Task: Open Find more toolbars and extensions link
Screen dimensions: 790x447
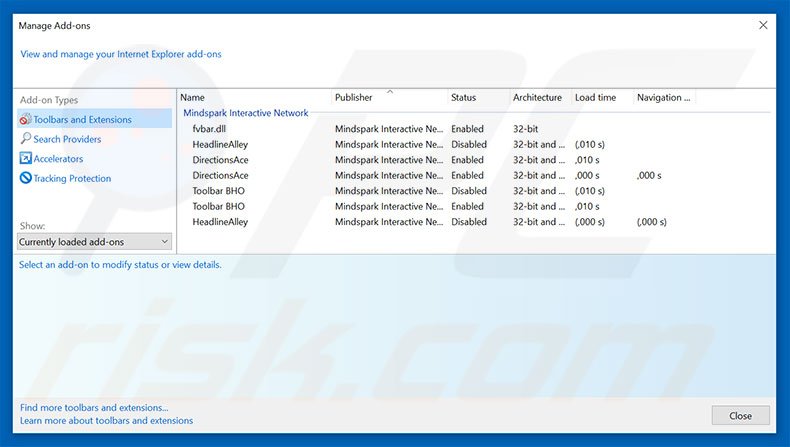Action: (x=94, y=408)
